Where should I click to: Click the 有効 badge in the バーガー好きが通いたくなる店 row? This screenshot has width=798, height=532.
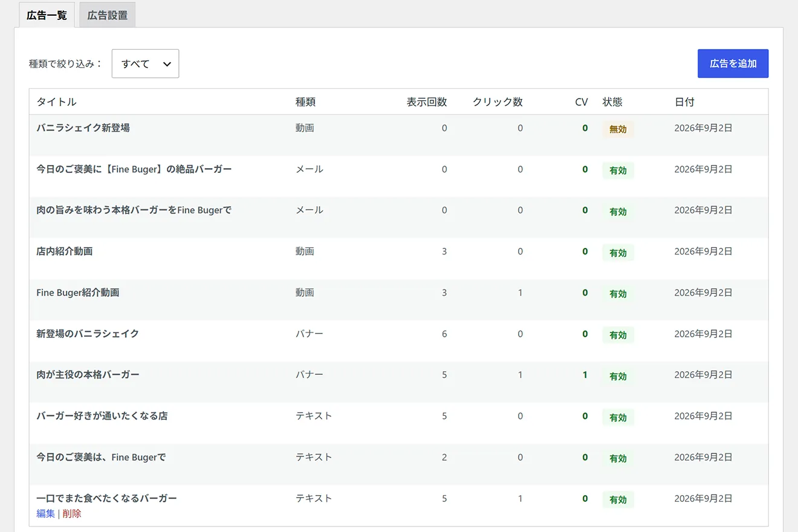pyautogui.click(x=618, y=417)
